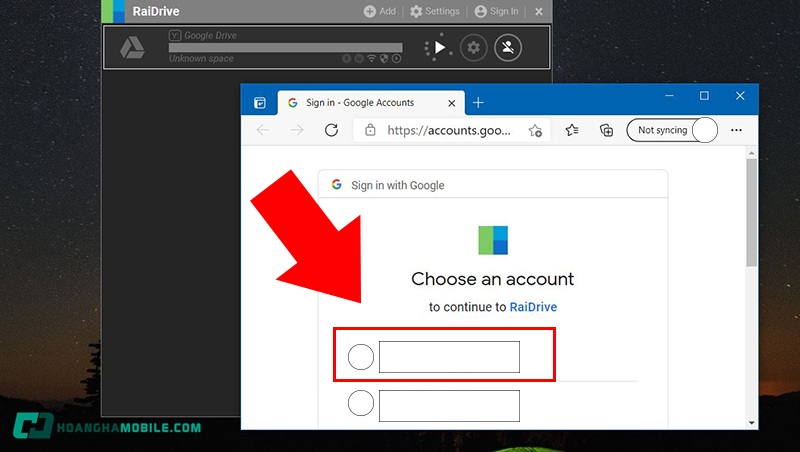Viewport: 800px width, 452px height.
Task: Click Sign In in RaiDrive header
Action: pos(497,12)
